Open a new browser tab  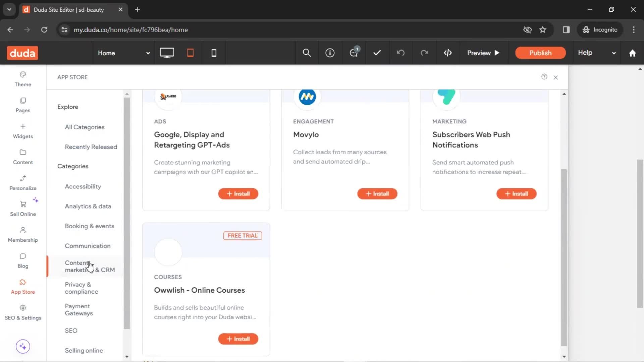pos(138,9)
